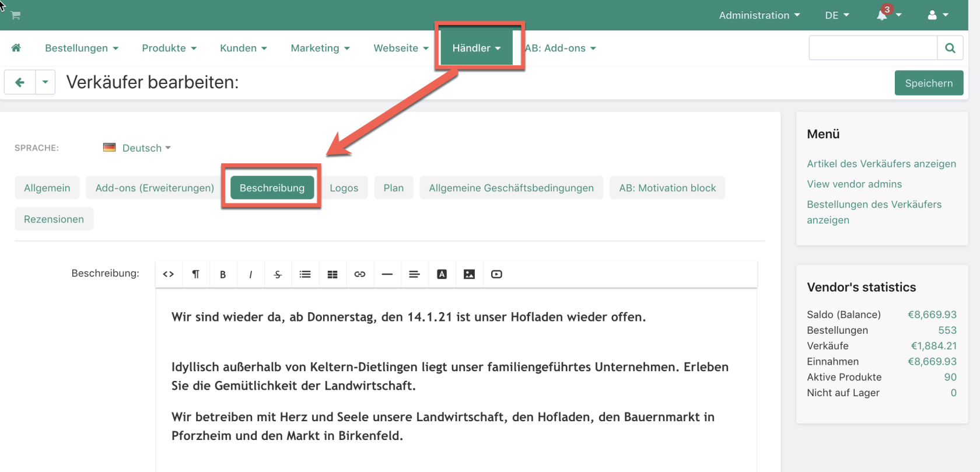980x472 pixels.
Task: Select the Beschreibung tab
Action: 272,188
